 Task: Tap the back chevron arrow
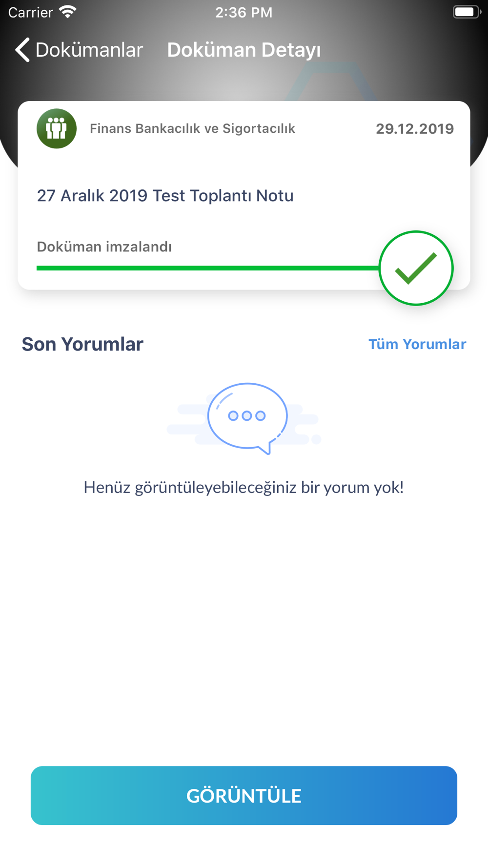[22, 50]
